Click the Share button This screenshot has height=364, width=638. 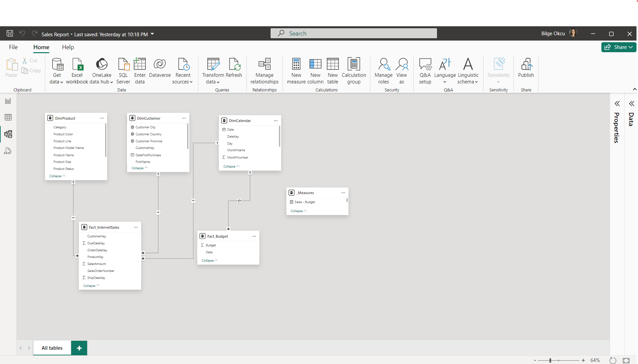(618, 47)
